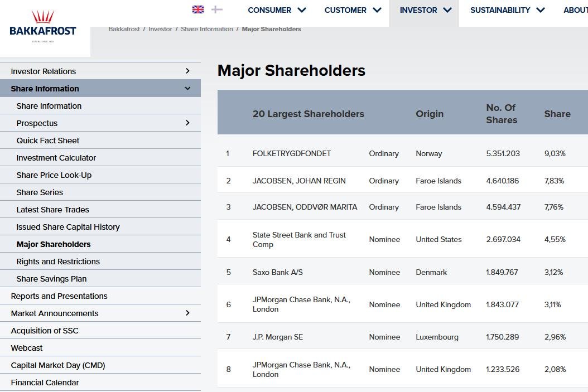Open the Quick Fact Sheet page
This screenshot has height=392, width=588.
click(48, 141)
